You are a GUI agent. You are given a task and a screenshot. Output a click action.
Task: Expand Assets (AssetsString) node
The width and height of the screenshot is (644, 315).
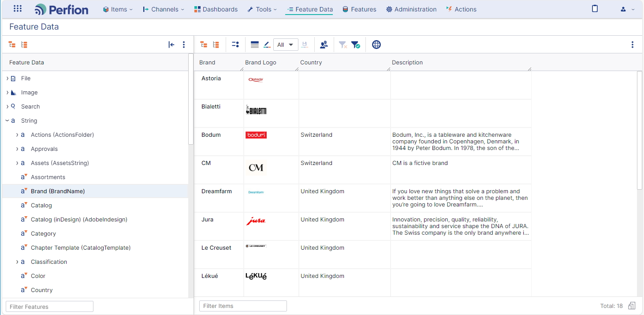pyautogui.click(x=17, y=163)
